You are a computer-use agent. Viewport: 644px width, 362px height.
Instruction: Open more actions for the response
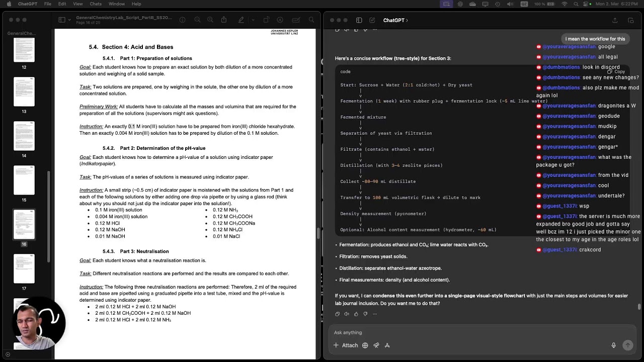[374, 314]
